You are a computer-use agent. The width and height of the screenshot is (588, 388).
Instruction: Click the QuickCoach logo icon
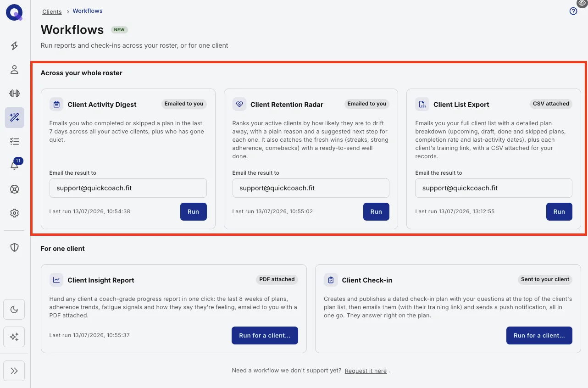(14, 13)
